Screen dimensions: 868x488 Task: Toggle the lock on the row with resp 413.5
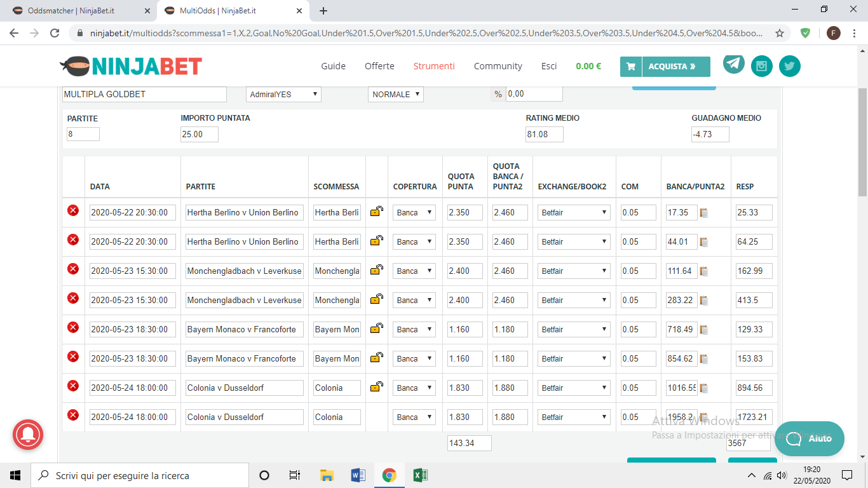tap(377, 299)
